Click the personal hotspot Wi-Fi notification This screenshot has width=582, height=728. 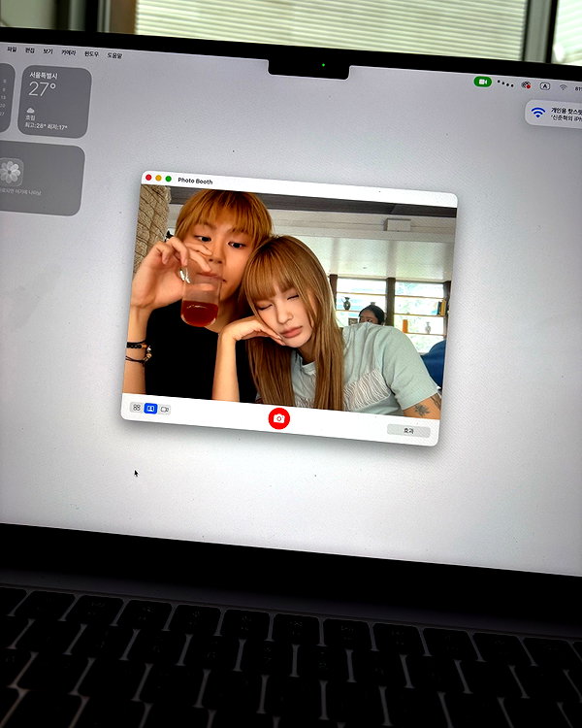(x=554, y=114)
